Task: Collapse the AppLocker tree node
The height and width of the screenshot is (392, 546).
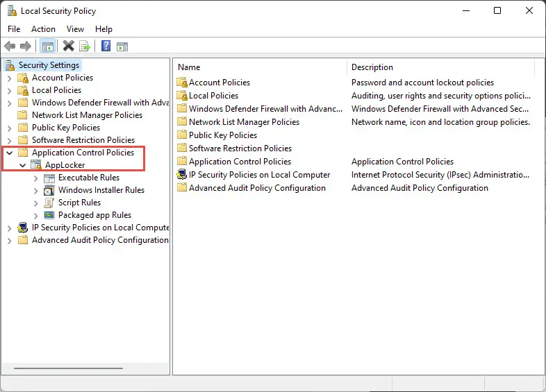Action: 23,165
